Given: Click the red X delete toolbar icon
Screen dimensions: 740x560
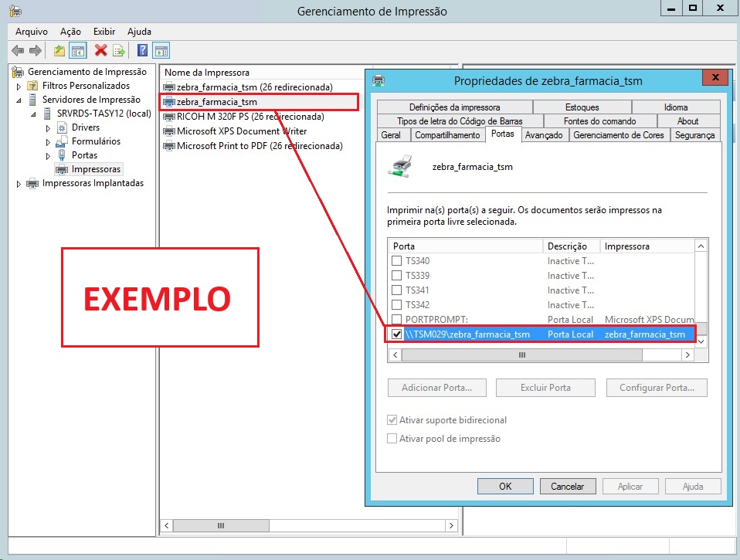Looking at the screenshot, I should click(x=100, y=51).
